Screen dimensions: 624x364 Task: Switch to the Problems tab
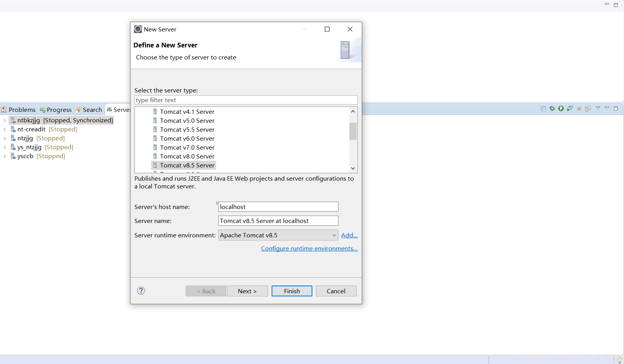click(x=18, y=110)
